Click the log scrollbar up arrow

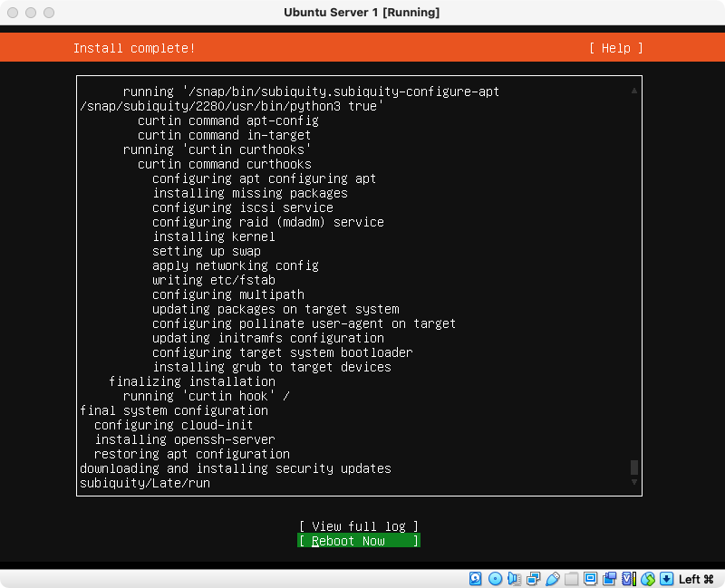click(x=634, y=90)
